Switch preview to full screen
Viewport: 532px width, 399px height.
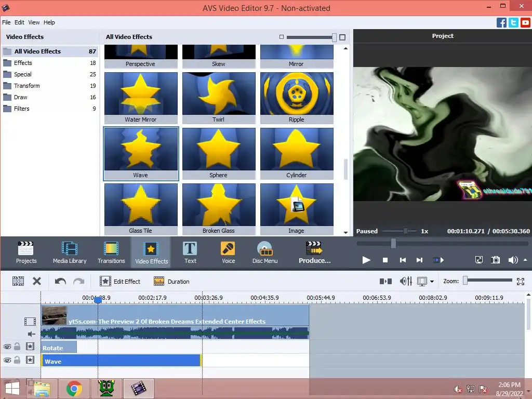pos(478,260)
